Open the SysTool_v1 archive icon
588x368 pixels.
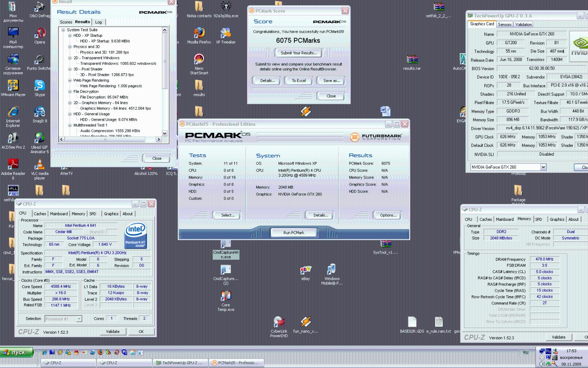[x=386, y=247]
